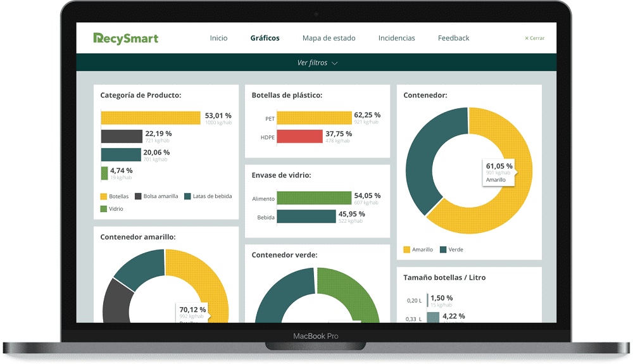
Task: Click the Verde legend swatch in Contenedor
Action: 443,249
